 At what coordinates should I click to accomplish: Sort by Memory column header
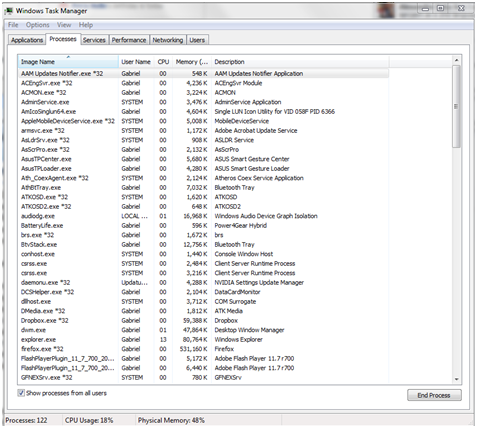tap(192, 62)
